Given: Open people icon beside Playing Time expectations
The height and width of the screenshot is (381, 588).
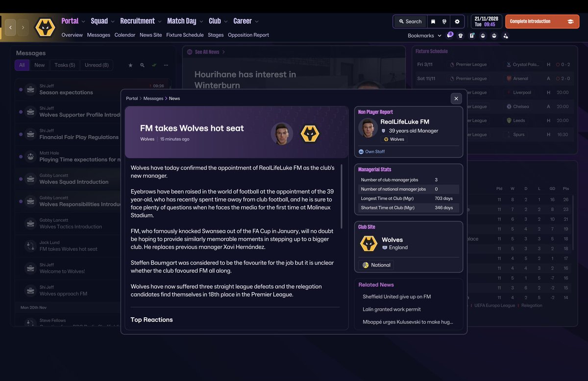Looking at the screenshot, I should pyautogui.click(x=31, y=157).
